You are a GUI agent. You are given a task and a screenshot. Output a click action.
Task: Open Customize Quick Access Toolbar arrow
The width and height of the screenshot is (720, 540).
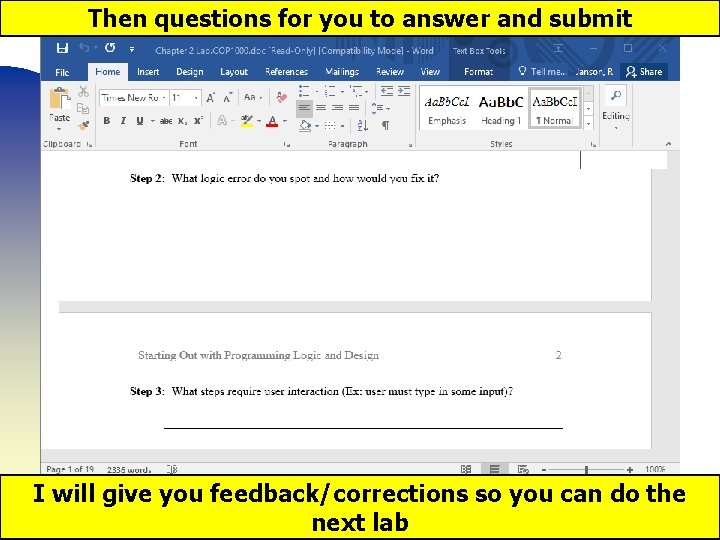tap(132, 49)
